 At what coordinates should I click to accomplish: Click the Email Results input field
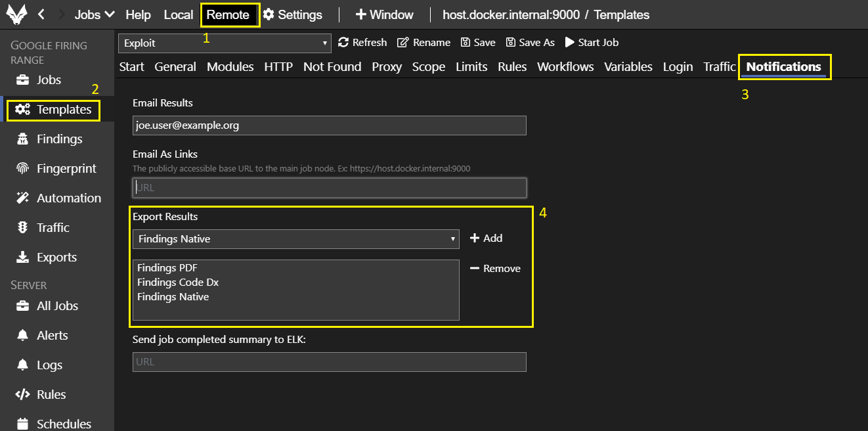(329, 125)
